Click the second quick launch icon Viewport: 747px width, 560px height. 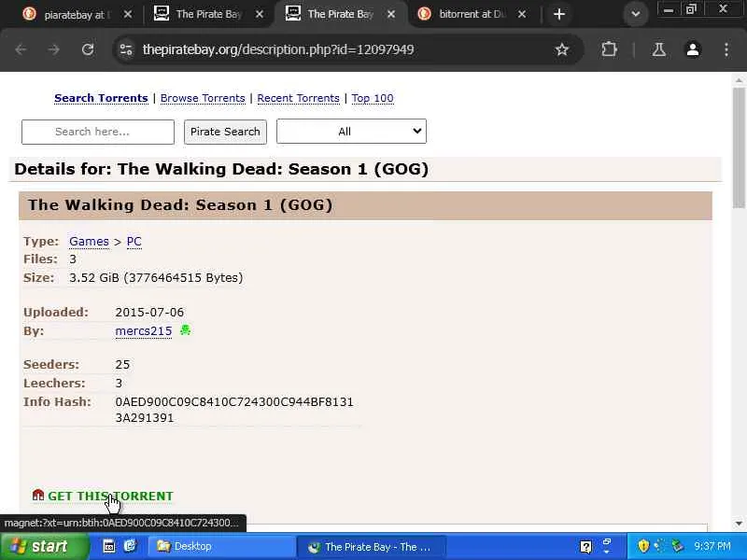pos(130,546)
